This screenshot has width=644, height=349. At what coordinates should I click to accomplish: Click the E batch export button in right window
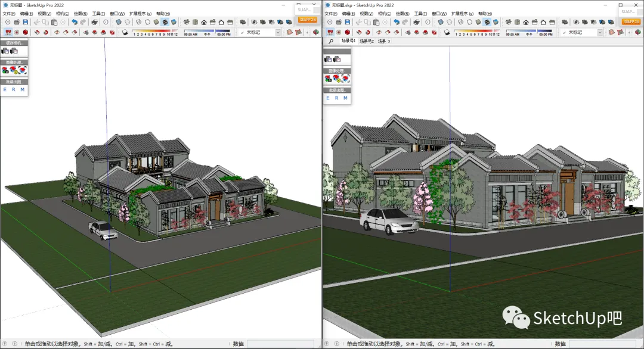point(328,98)
